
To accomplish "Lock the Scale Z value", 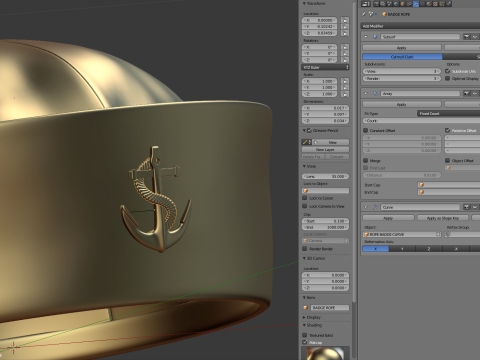I will pos(345,94).
